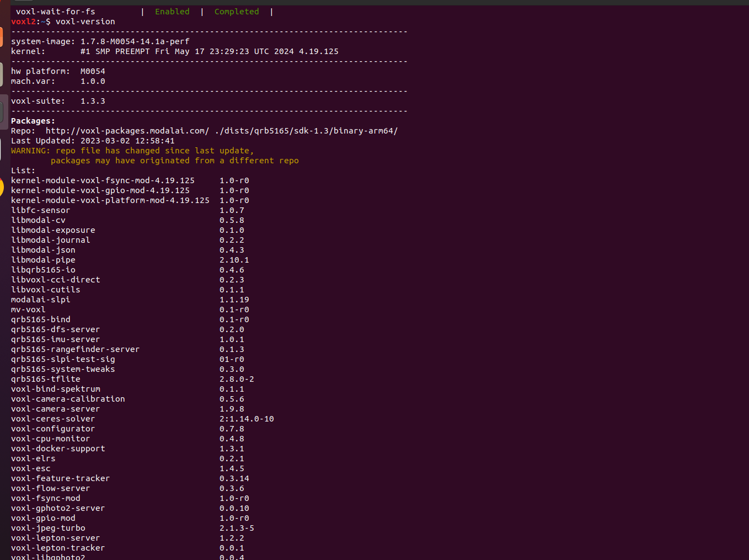
Task: Click the 'voxl-feature-tracker' package name
Action: tap(61, 478)
